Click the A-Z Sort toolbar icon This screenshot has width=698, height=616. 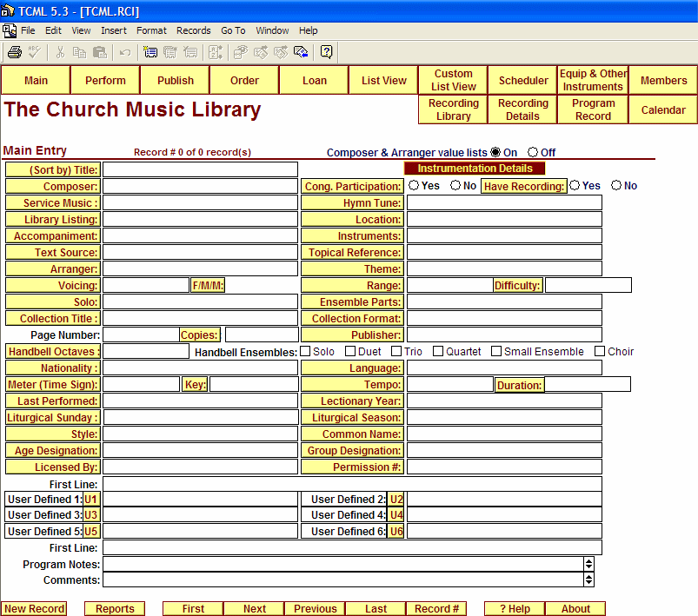[216, 52]
